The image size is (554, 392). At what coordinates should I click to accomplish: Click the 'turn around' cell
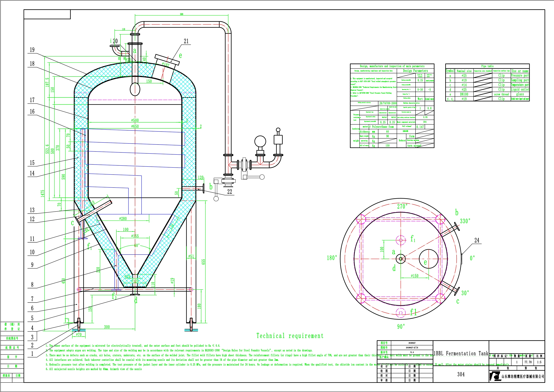(x=414, y=145)
